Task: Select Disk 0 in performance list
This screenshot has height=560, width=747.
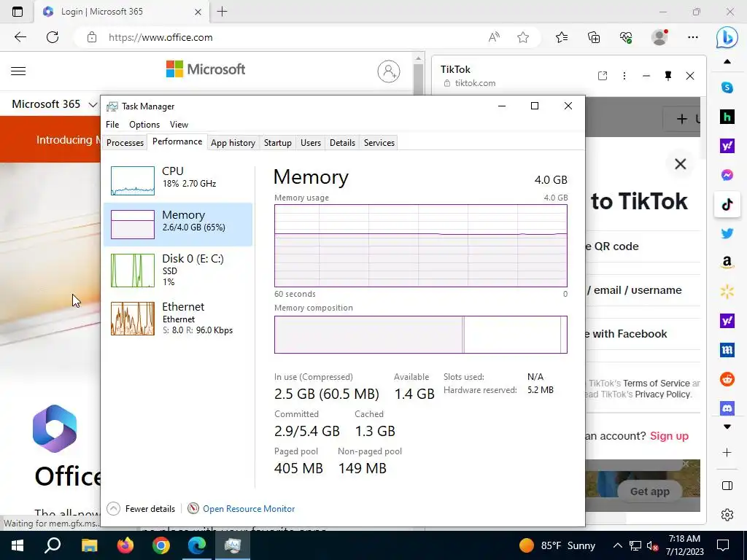Action: [178, 270]
